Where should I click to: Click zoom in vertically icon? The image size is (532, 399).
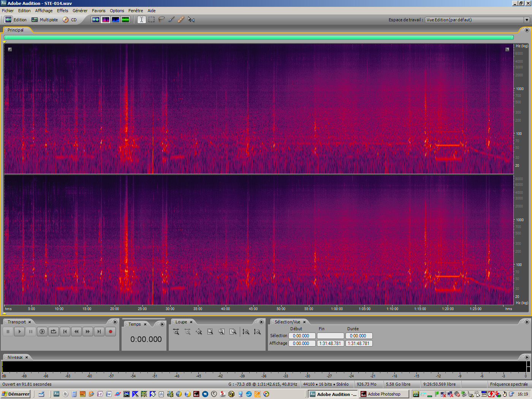[x=246, y=332]
